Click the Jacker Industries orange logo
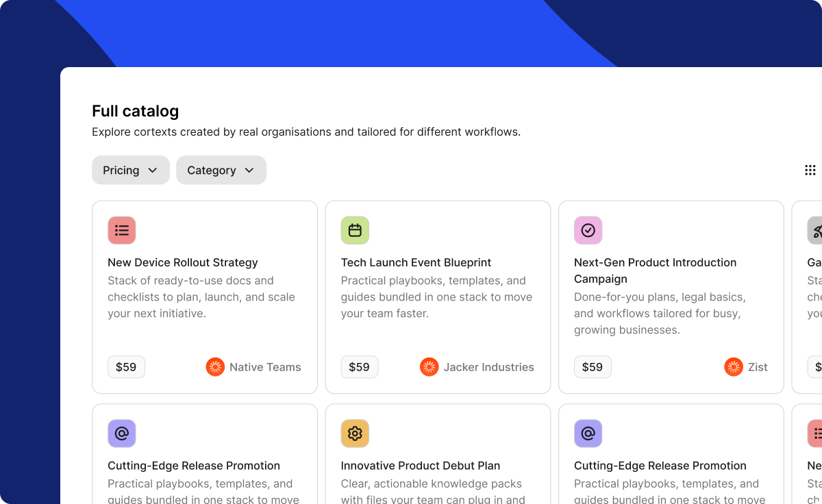Viewport: 822px width, 504px height. tap(429, 367)
